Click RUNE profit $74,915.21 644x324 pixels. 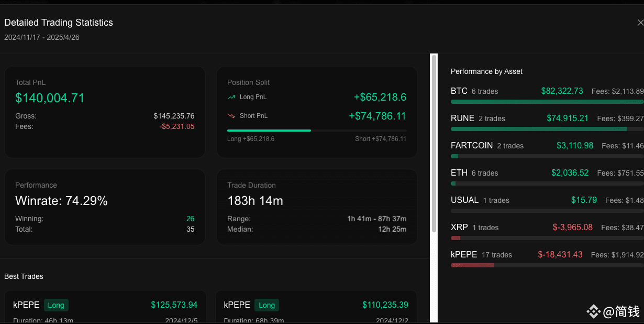(x=568, y=118)
